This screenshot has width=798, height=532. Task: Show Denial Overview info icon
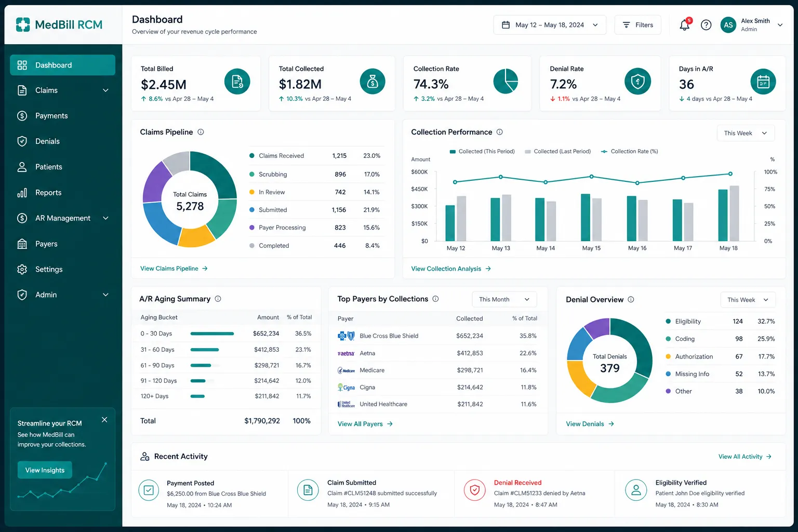pyautogui.click(x=631, y=299)
